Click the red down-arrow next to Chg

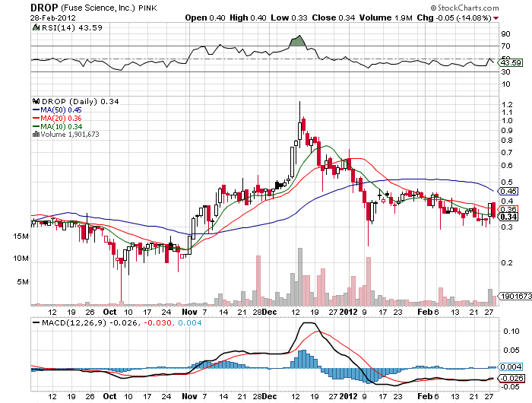tap(496, 18)
